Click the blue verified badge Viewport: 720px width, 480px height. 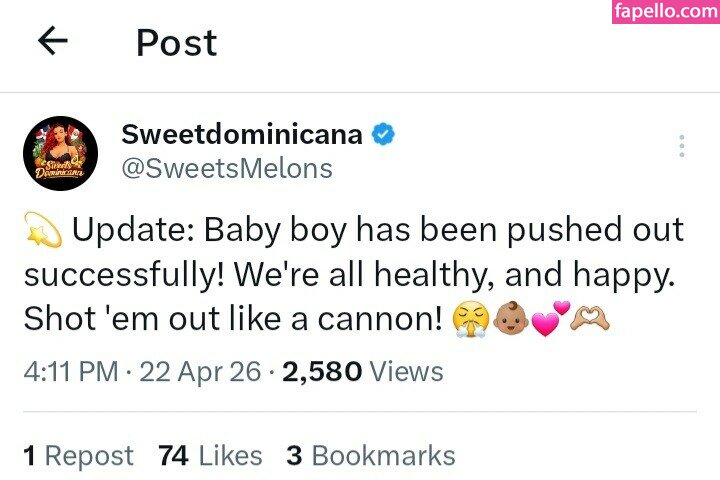[382, 135]
